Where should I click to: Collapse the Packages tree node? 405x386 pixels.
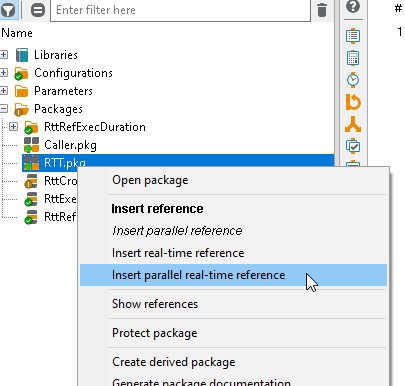click(4, 109)
